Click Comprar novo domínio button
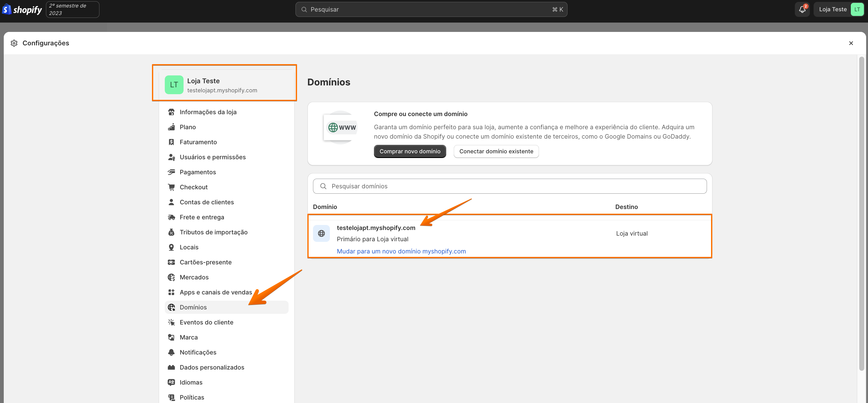Image resolution: width=868 pixels, height=403 pixels. click(410, 151)
